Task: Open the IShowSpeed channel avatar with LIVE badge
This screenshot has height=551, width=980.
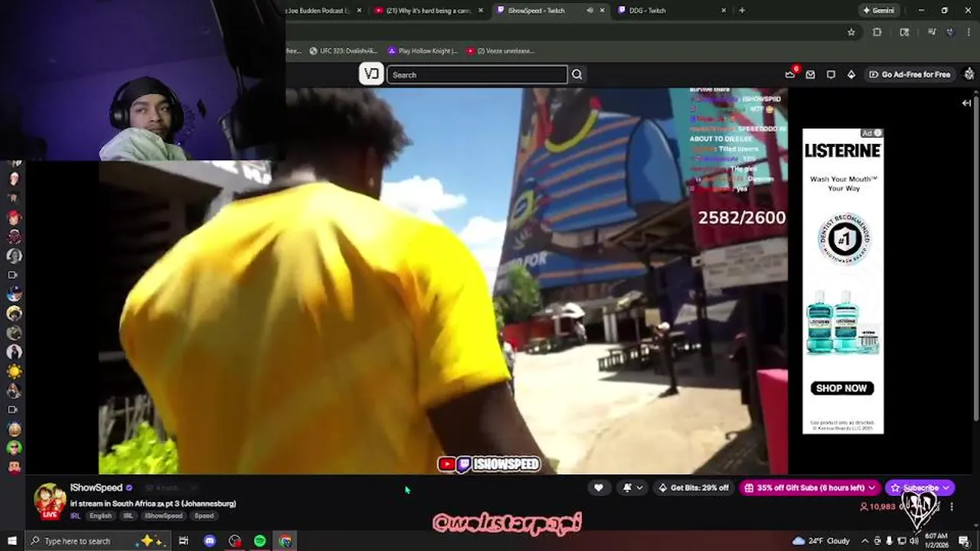Action: click(x=49, y=501)
